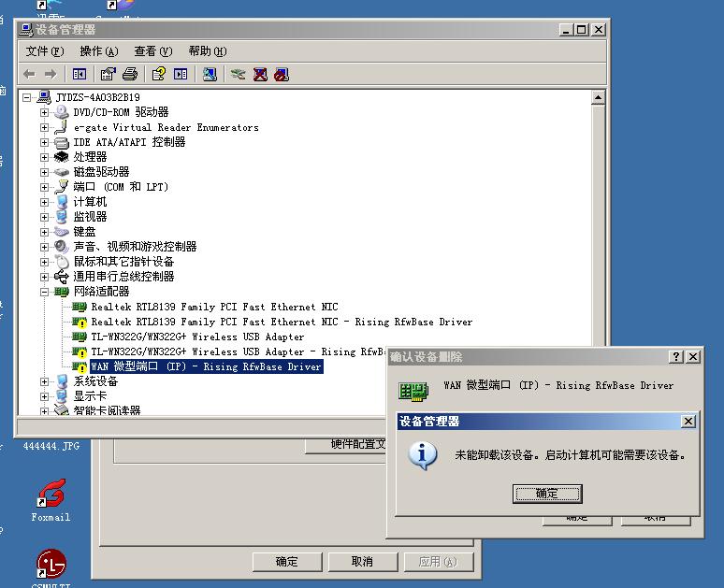
Task: Open 查看(V) menu
Action: pyautogui.click(x=152, y=51)
